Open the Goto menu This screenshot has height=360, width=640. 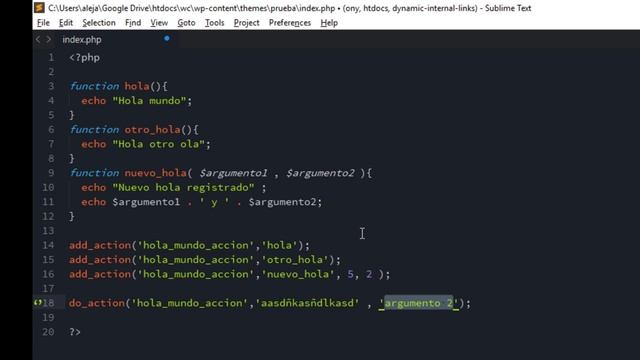[x=186, y=23]
